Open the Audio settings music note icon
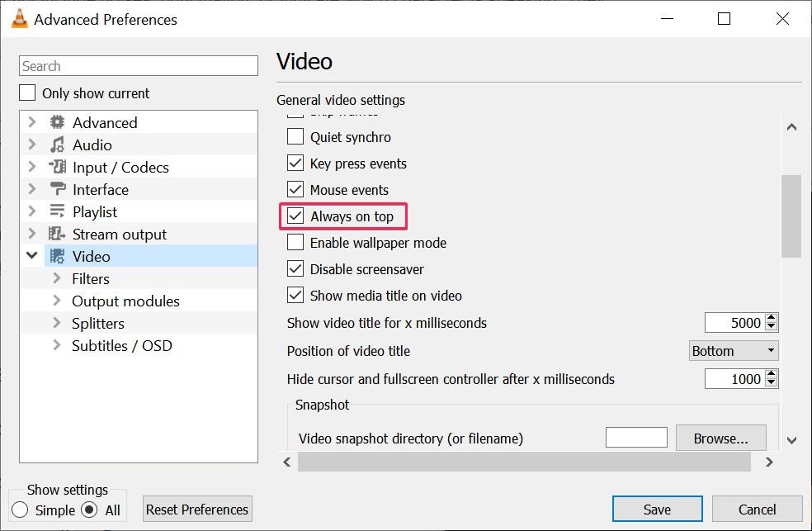 point(59,145)
